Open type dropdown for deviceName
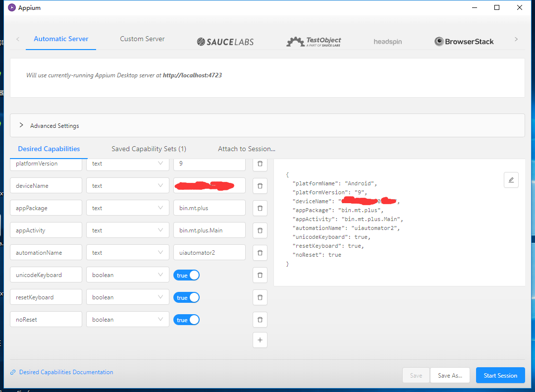The height and width of the screenshot is (392, 535). pyautogui.click(x=128, y=186)
